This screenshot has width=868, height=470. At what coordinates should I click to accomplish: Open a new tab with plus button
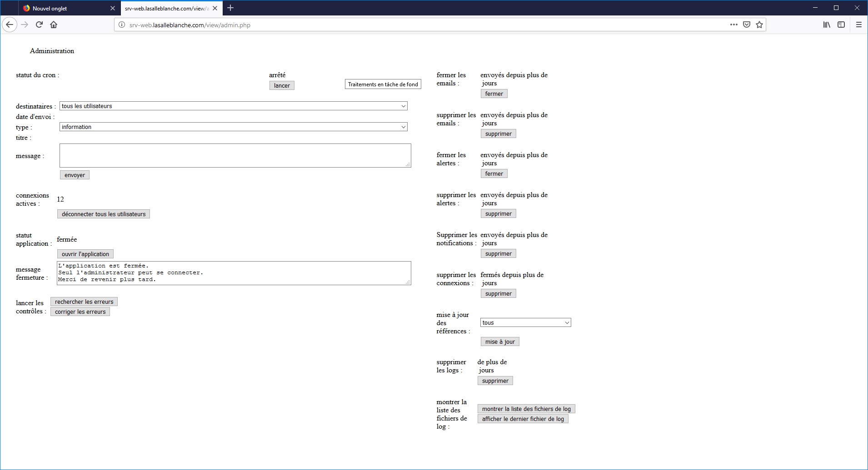tap(230, 8)
